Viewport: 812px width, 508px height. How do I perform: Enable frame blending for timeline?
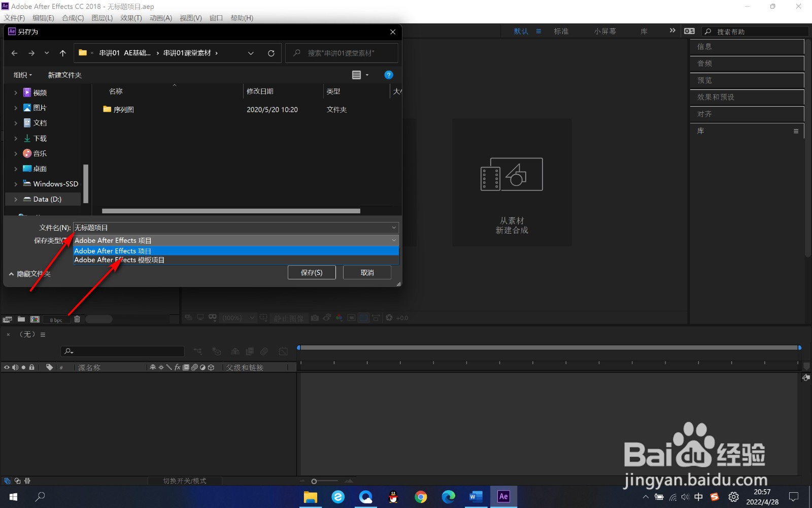[x=250, y=351]
